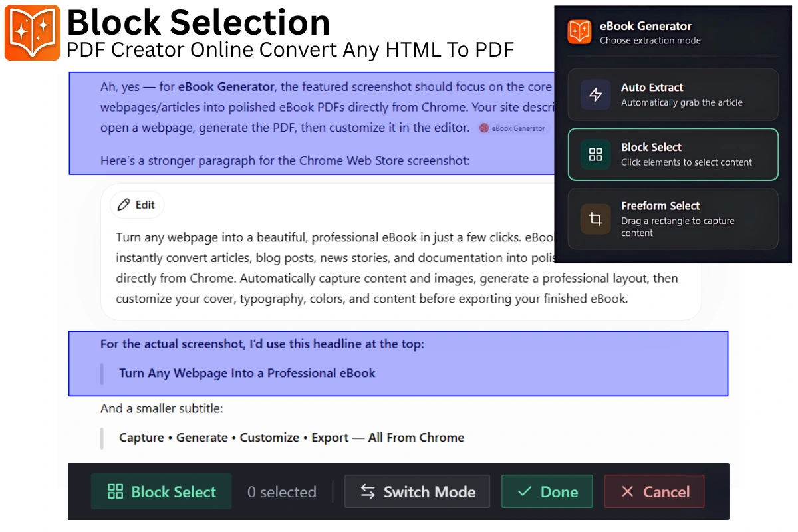Click 'Drag a rectangle to capture content' description

pos(678,227)
